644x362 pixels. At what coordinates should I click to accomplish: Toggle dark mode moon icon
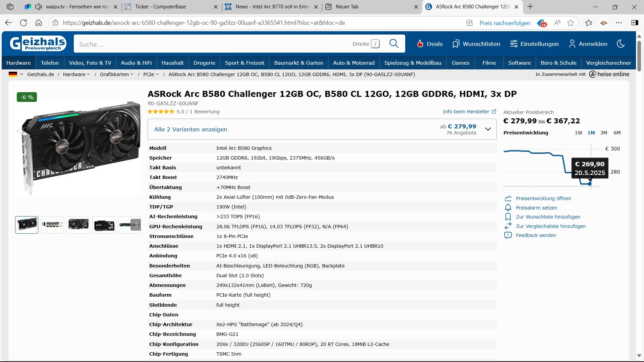(x=621, y=44)
